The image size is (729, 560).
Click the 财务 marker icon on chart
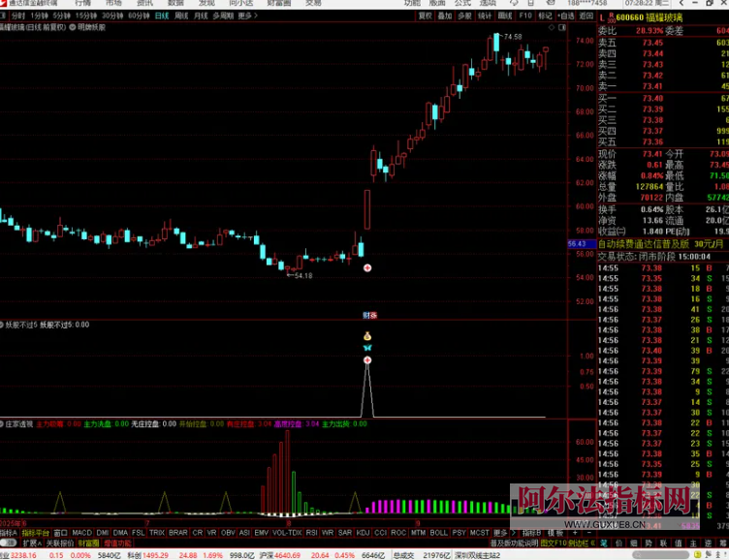[x=369, y=315]
